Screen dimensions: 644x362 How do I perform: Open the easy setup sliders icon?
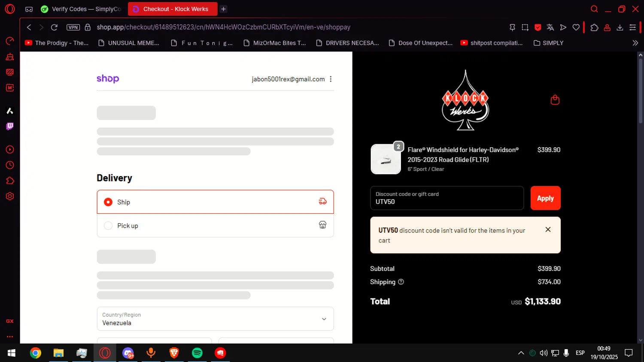pyautogui.click(x=633, y=27)
